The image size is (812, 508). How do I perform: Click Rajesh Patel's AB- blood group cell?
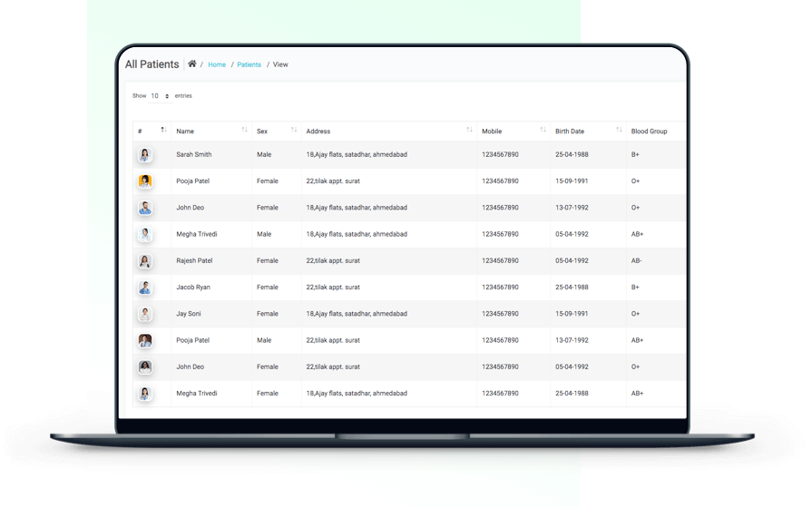pyautogui.click(x=637, y=261)
